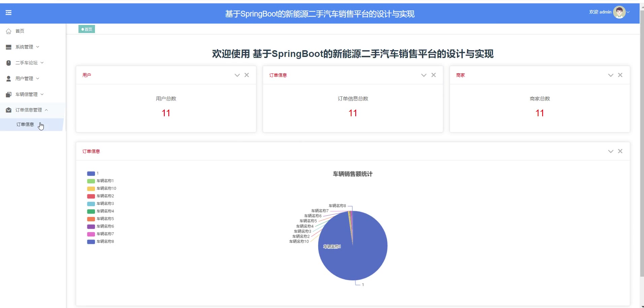
Task: Click chevron next to 系统管理
Action: [x=38, y=47]
